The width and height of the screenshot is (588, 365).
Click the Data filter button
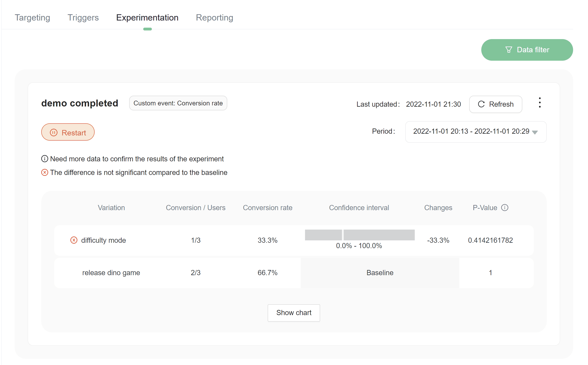coord(527,50)
